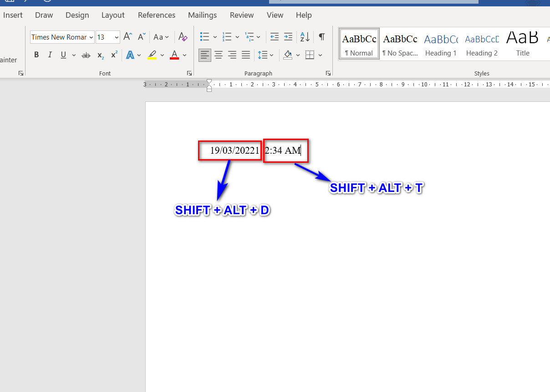Apply yellow text highlight color
Screen dimensions: 550x392
(x=152, y=55)
